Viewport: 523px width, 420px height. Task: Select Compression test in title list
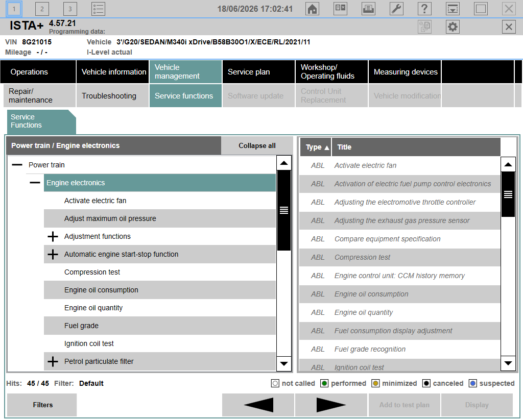coord(399,257)
